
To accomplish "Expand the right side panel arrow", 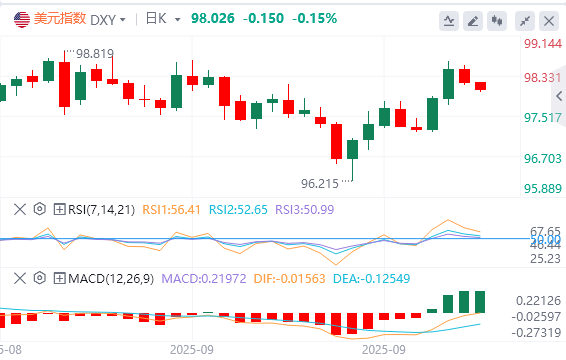I will (559, 96).
